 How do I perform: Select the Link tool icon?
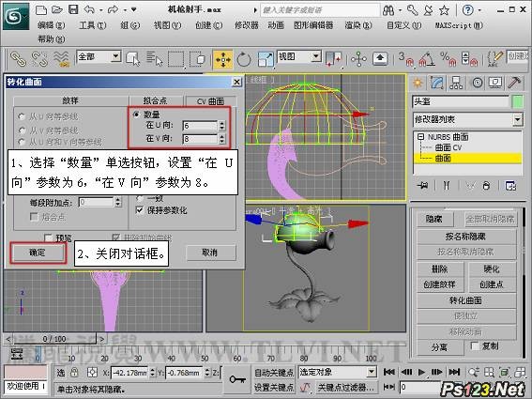[18, 59]
